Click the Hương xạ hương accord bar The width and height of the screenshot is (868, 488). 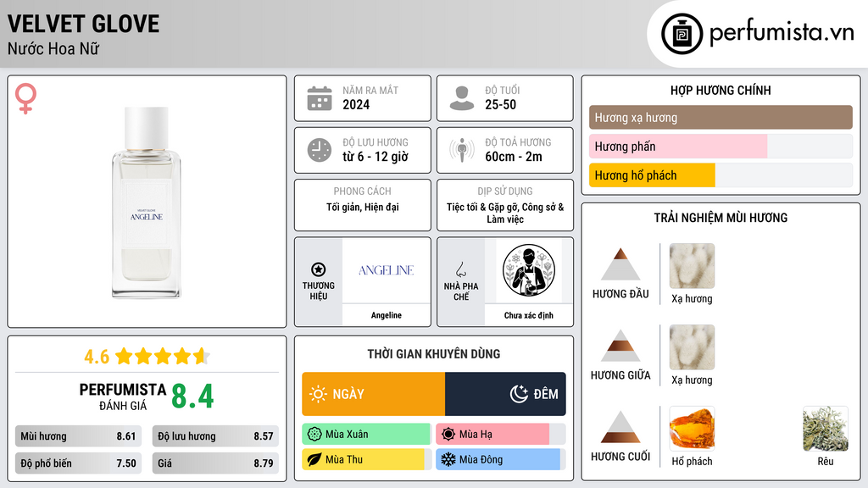721,117
